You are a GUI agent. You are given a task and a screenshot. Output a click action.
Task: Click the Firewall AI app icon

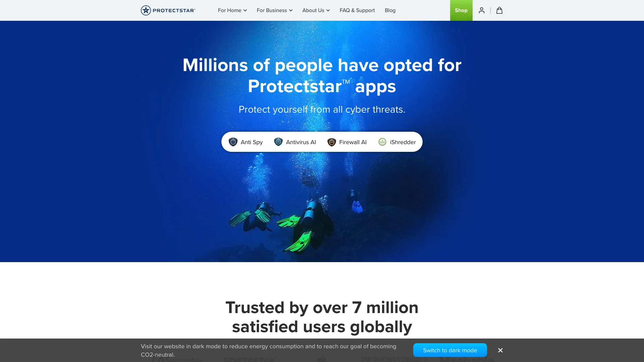point(332,142)
